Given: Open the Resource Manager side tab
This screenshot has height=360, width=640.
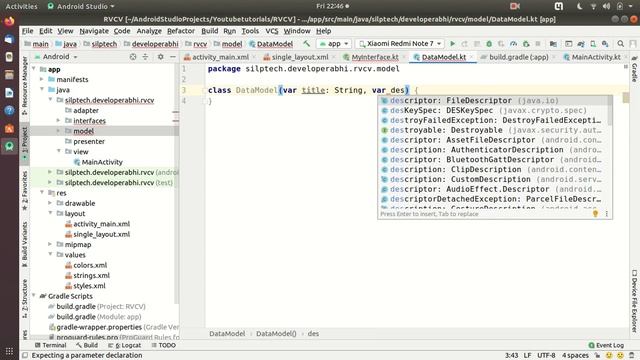Looking at the screenshot, I should pyautogui.click(x=24, y=85).
